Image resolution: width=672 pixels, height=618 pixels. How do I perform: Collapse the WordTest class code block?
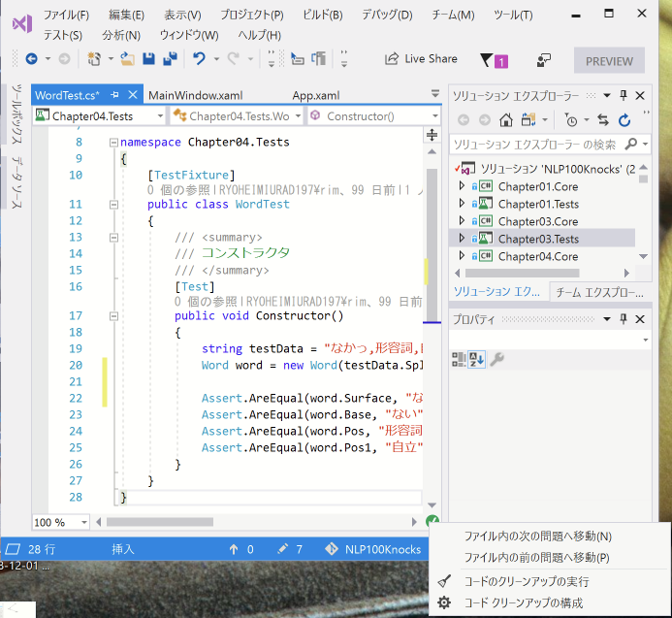tap(114, 205)
